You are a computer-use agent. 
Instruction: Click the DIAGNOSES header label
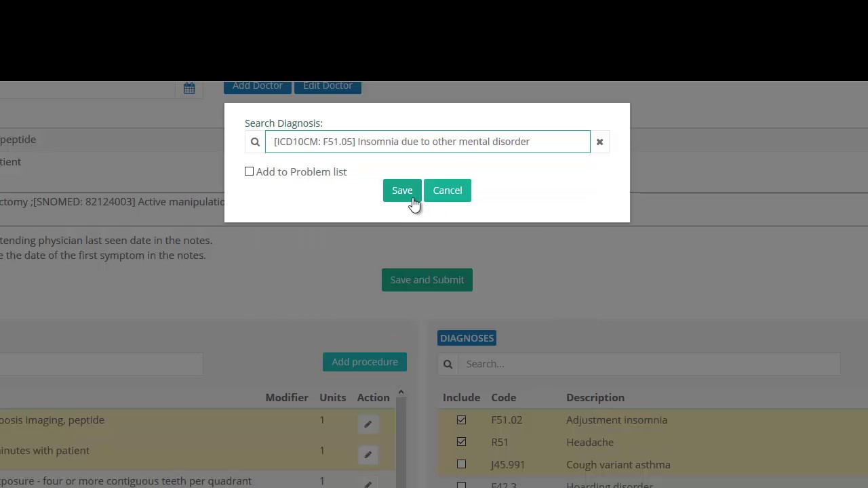point(467,338)
